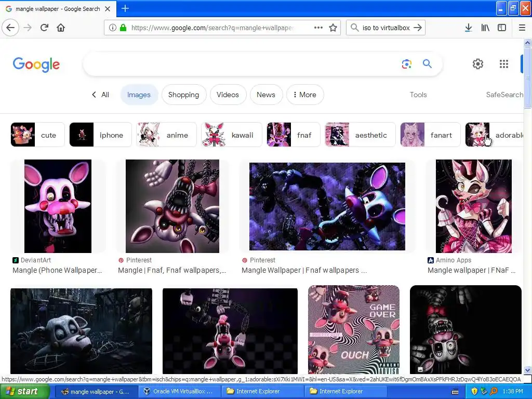Screen dimensions: 532x399
Task: Open the GAME OVER OUCH Mangle image
Action: point(353,329)
